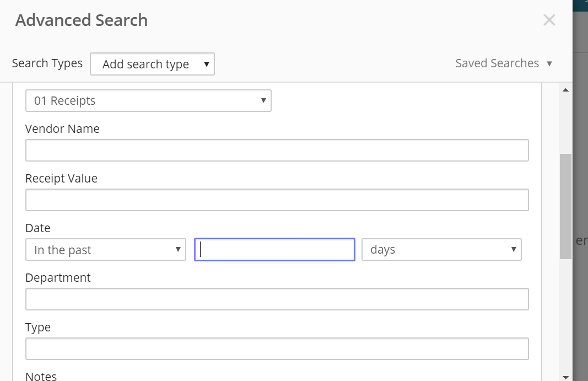Close the Advanced Search dialog
Viewport: 588px width, 381px height.
pos(549,20)
